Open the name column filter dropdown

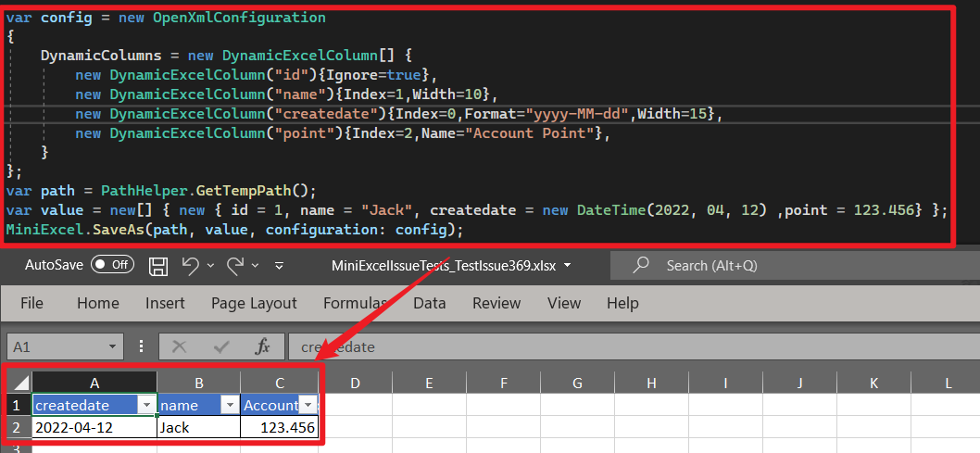coord(229,406)
